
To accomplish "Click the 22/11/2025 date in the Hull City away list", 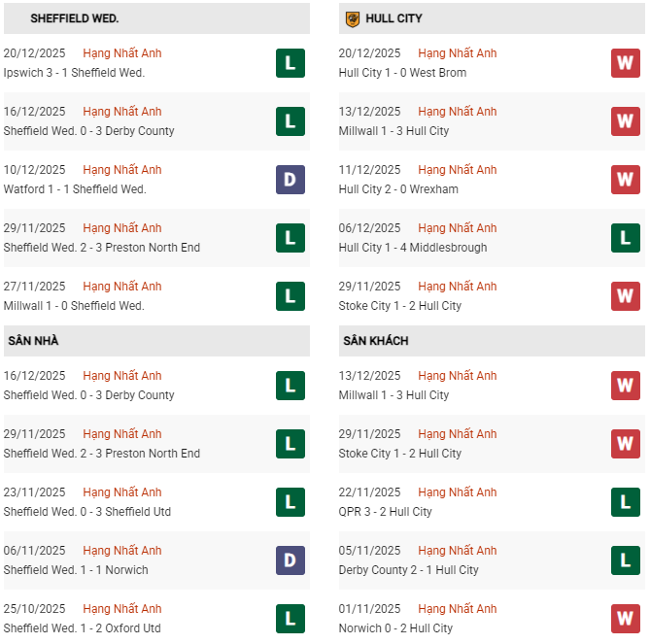I will (369, 492).
